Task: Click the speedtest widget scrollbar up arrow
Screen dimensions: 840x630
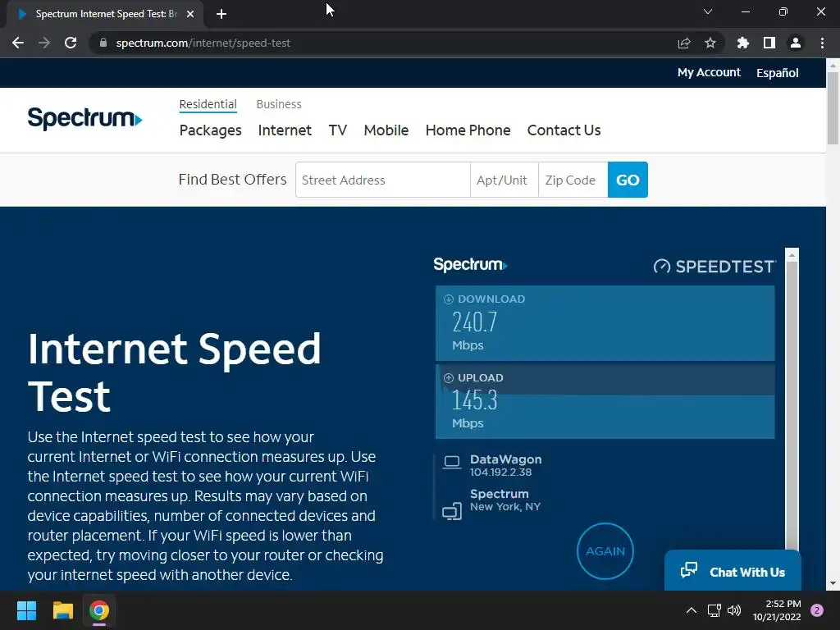Action: tap(792, 255)
